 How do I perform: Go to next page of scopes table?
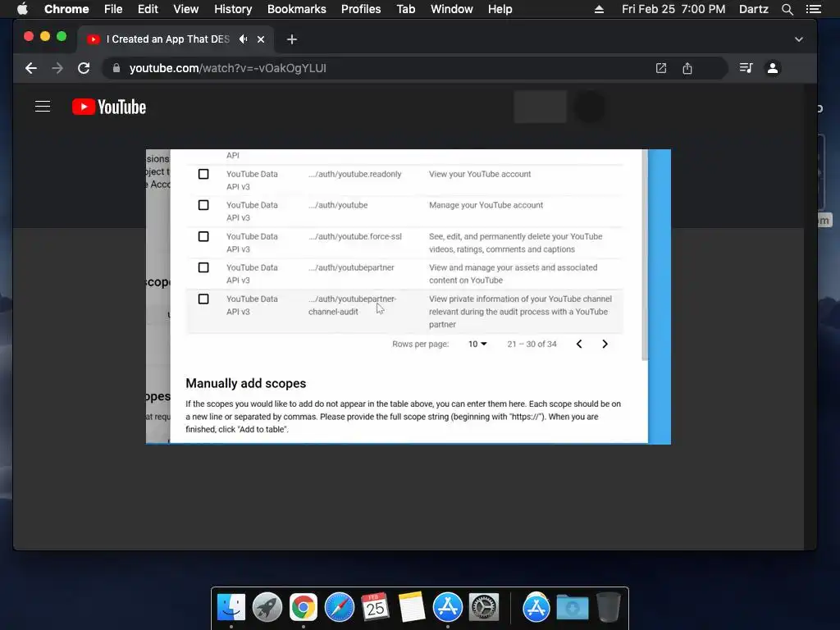pyautogui.click(x=605, y=344)
